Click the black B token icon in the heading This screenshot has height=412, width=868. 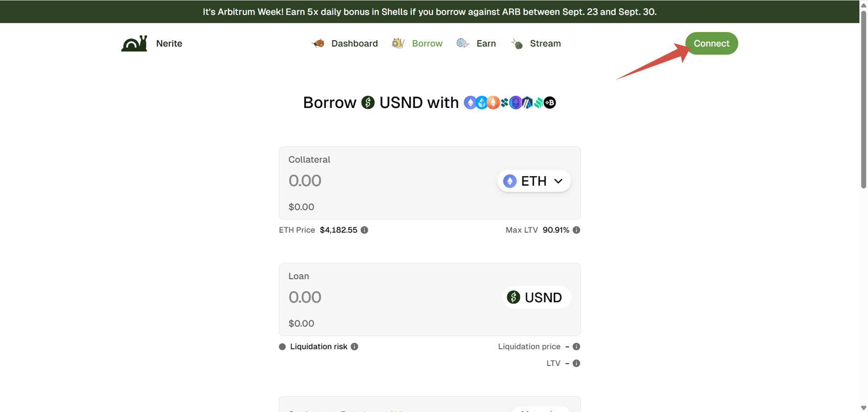550,102
